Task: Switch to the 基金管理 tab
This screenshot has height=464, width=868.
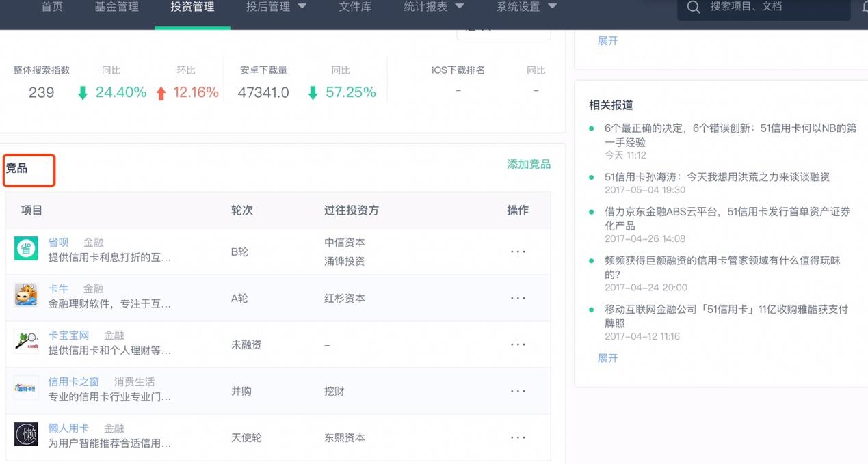Action: pos(116,8)
